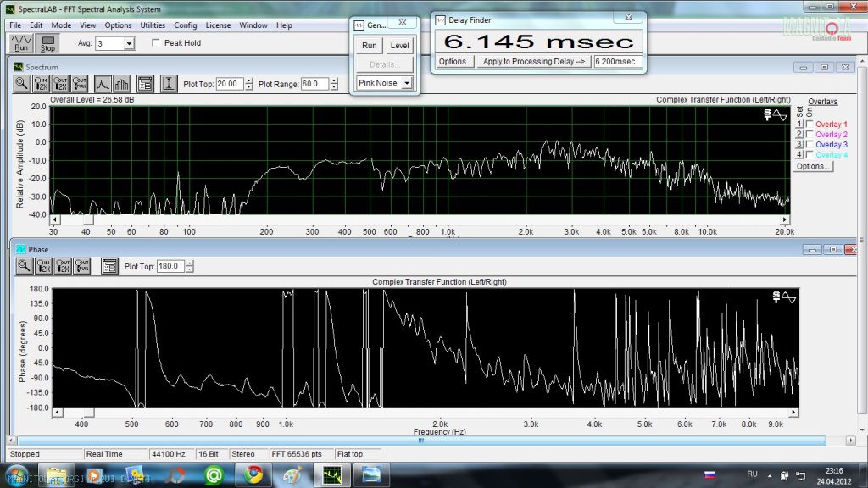Click Set button for Overlay 4
868x488 pixels.
point(799,155)
